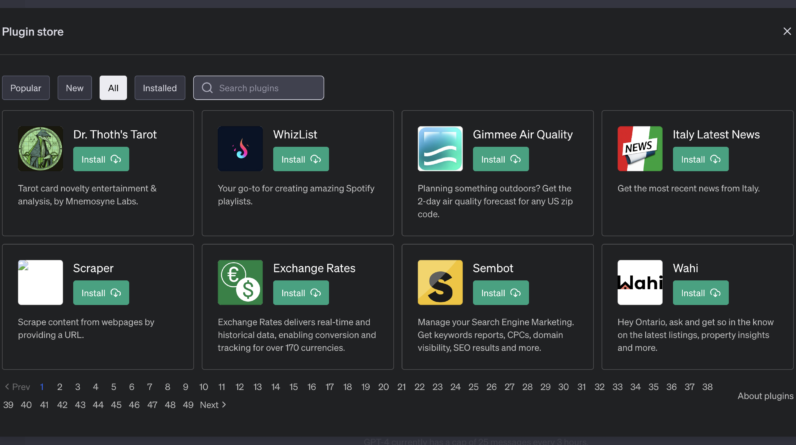796x445 pixels.
Task: Select the All filter tab
Action: (113, 88)
